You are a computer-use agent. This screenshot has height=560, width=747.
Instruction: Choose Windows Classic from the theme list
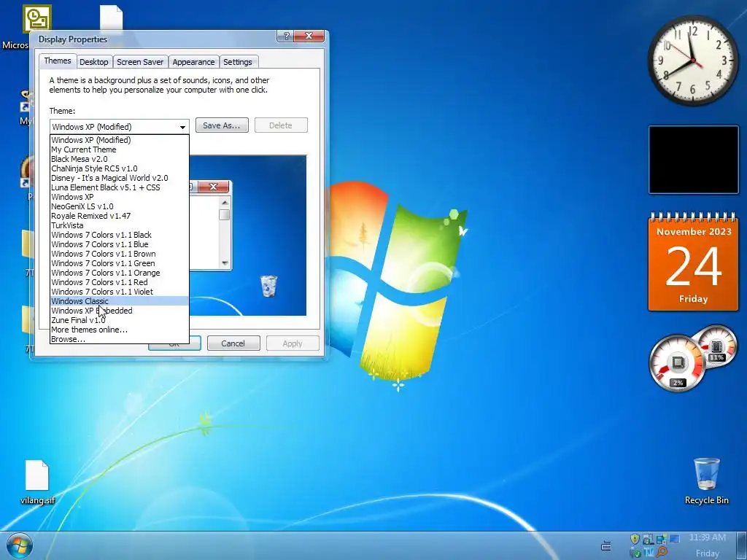pos(120,301)
